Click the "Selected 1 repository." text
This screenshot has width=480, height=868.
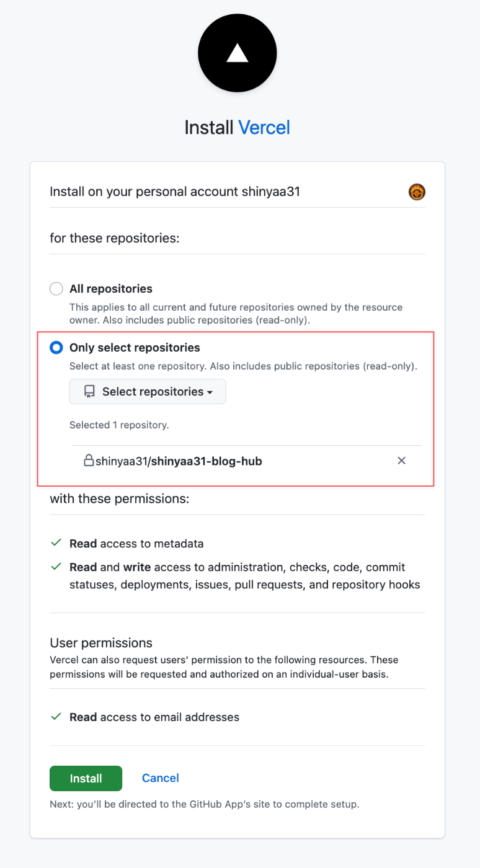click(119, 425)
